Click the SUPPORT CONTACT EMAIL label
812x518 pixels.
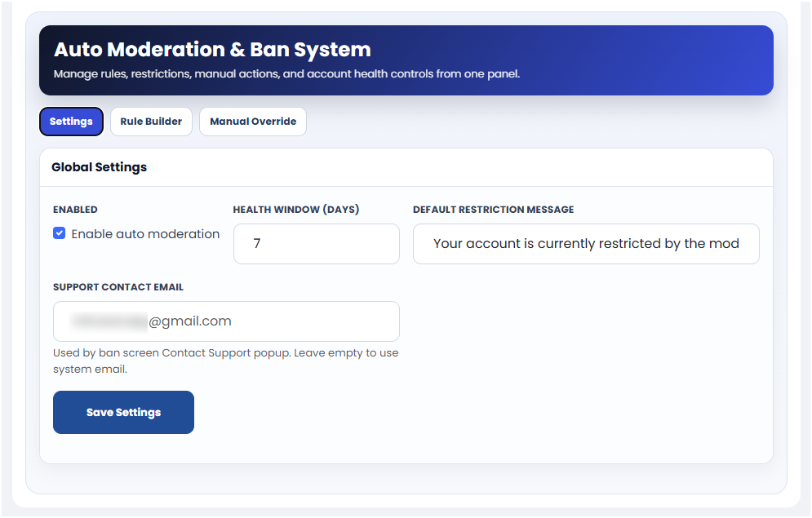click(118, 287)
